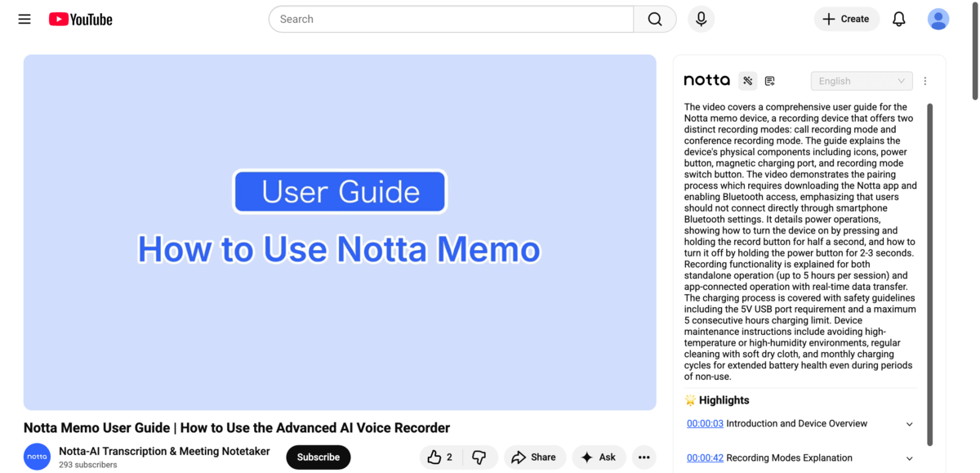Viewport: 980px width, 473px height.
Task: Open the account avatar menu
Action: click(938, 19)
